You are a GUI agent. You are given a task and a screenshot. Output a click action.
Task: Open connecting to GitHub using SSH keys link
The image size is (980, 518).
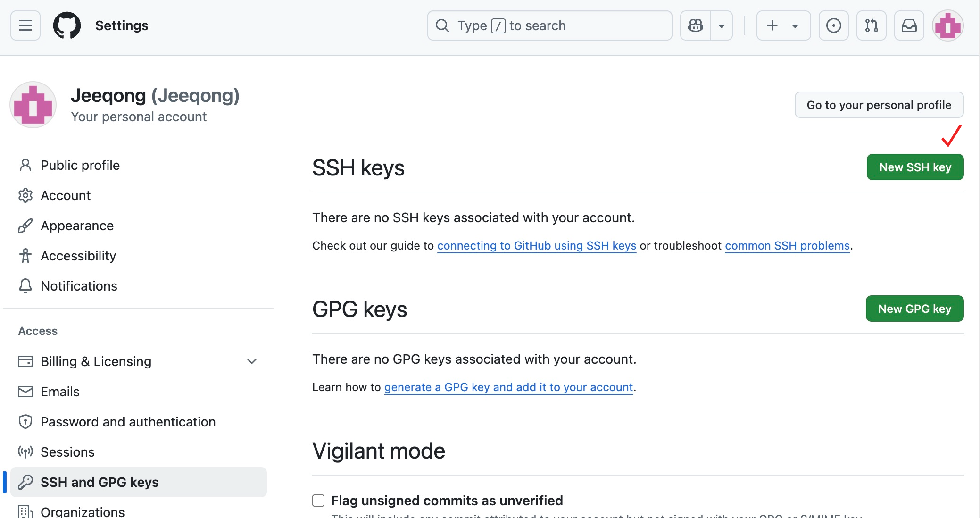click(x=537, y=246)
